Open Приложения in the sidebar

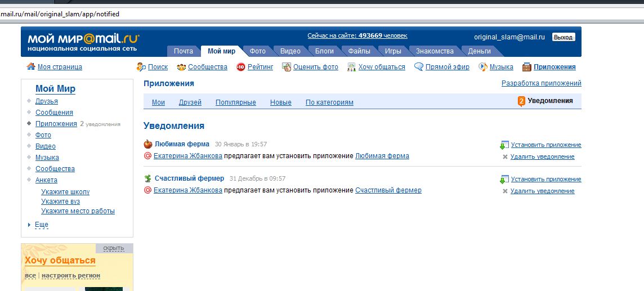coord(56,124)
